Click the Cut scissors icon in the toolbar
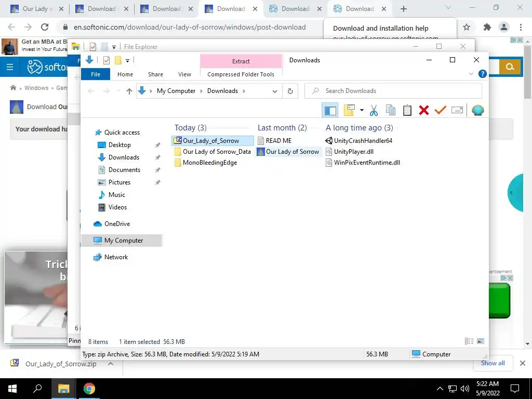Screen dimensions: 532x399 [x=374, y=110]
